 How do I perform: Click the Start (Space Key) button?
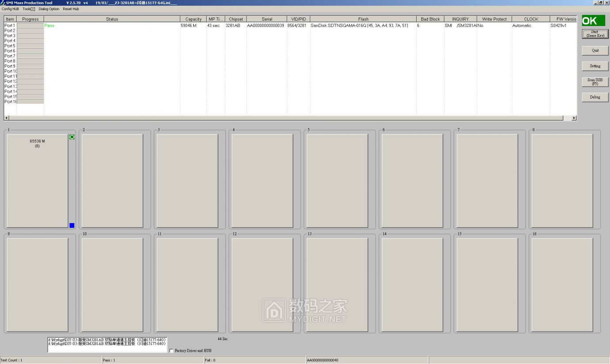pos(595,34)
